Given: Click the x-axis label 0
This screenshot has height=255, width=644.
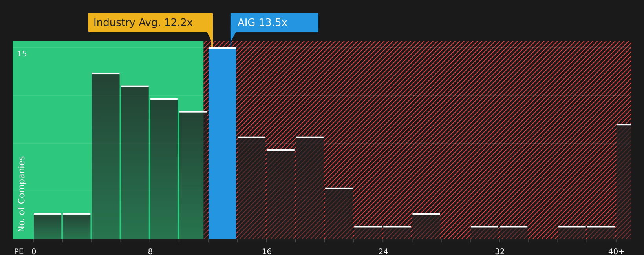Looking at the screenshot, I should click(34, 251).
